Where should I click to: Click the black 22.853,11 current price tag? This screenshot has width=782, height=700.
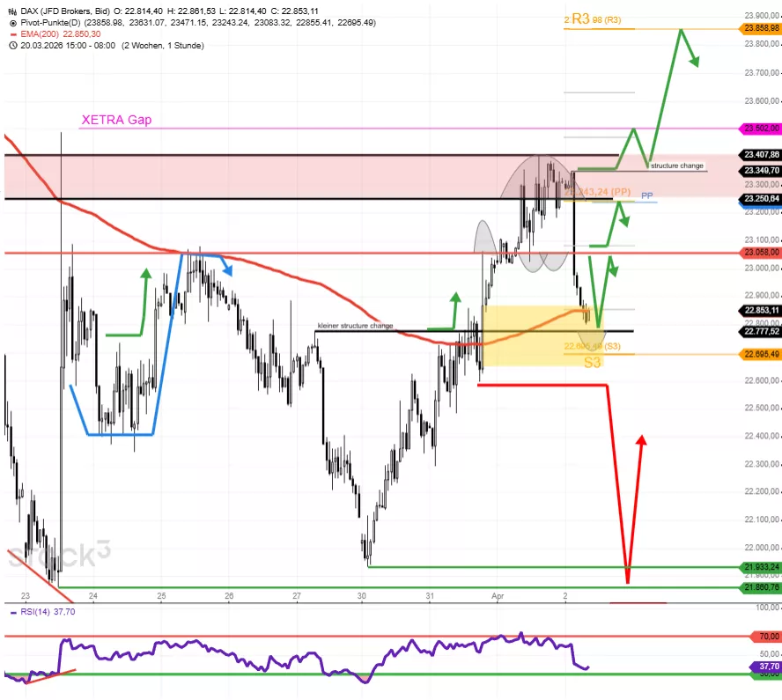pos(761,311)
